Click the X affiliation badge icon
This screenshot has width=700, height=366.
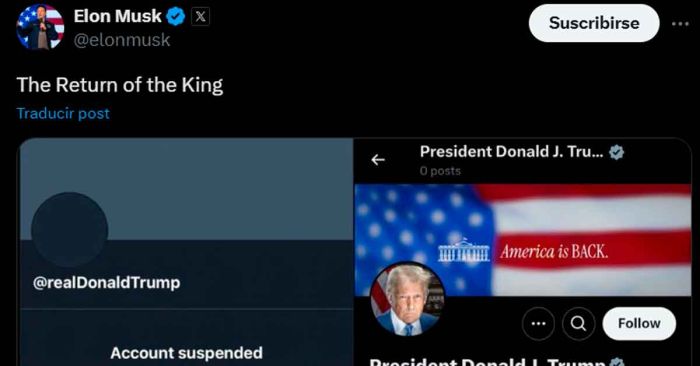[x=200, y=17]
